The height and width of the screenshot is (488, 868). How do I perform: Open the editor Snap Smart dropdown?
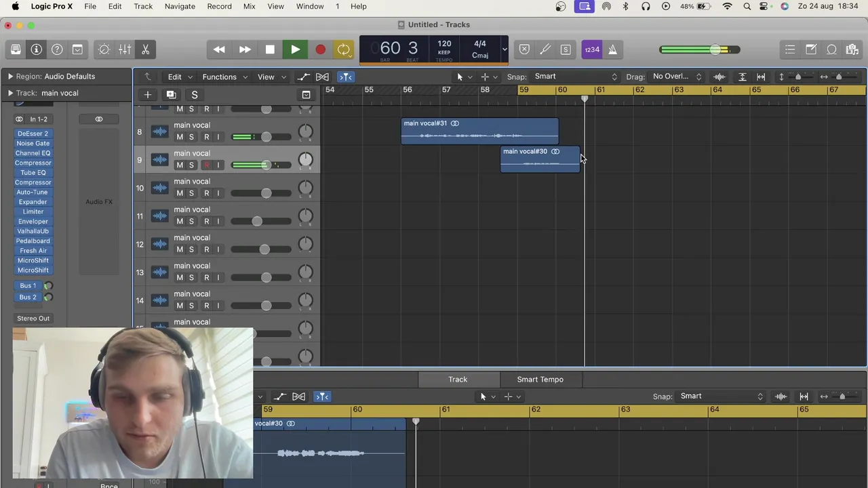pyautogui.click(x=722, y=396)
